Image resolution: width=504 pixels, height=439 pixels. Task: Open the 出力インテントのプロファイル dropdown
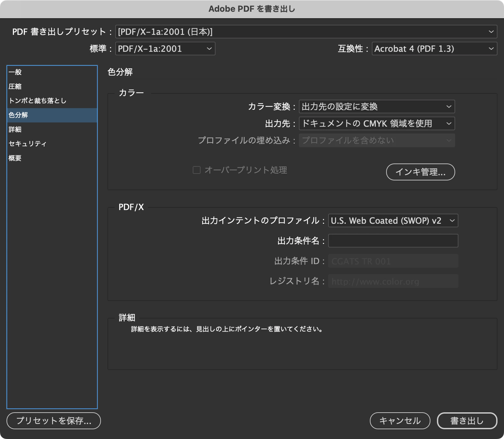pyautogui.click(x=393, y=220)
